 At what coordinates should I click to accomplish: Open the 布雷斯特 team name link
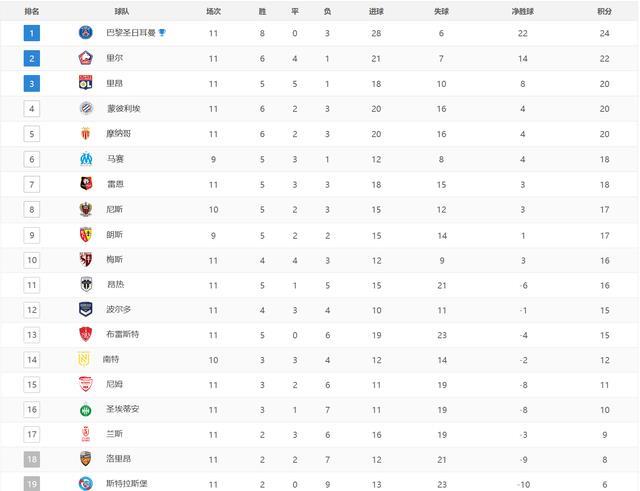click(123, 334)
